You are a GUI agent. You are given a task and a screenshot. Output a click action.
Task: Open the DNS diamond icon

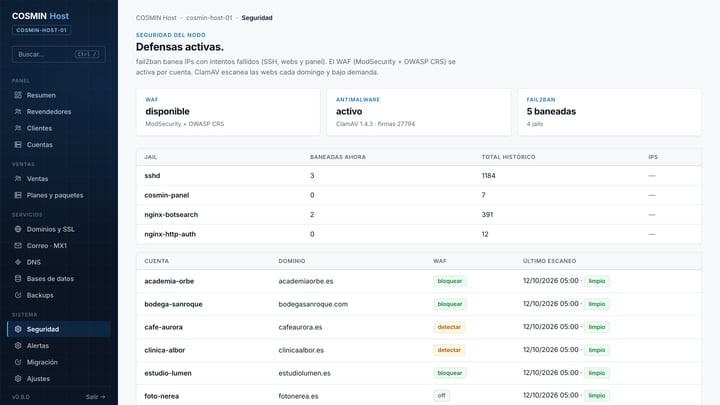(x=18, y=262)
